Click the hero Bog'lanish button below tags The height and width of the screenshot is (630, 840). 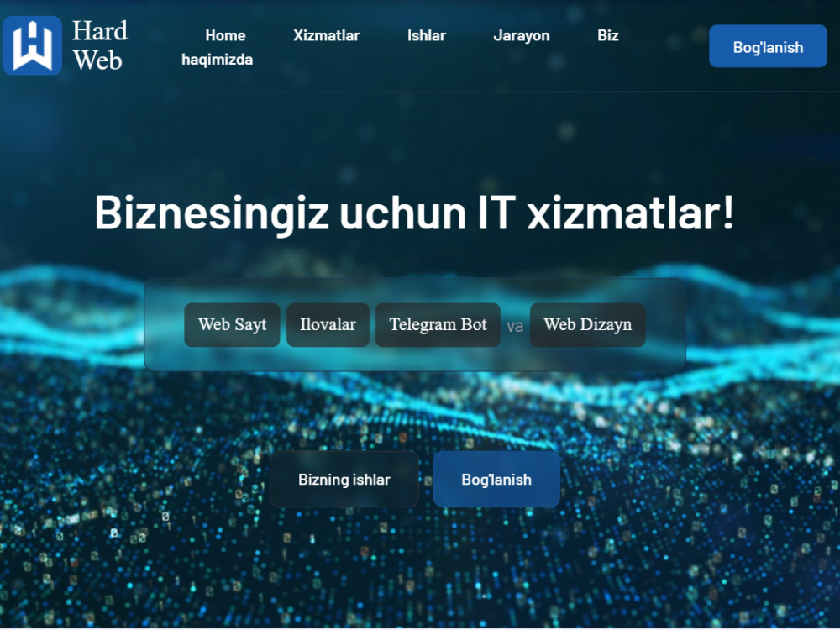[496, 480]
